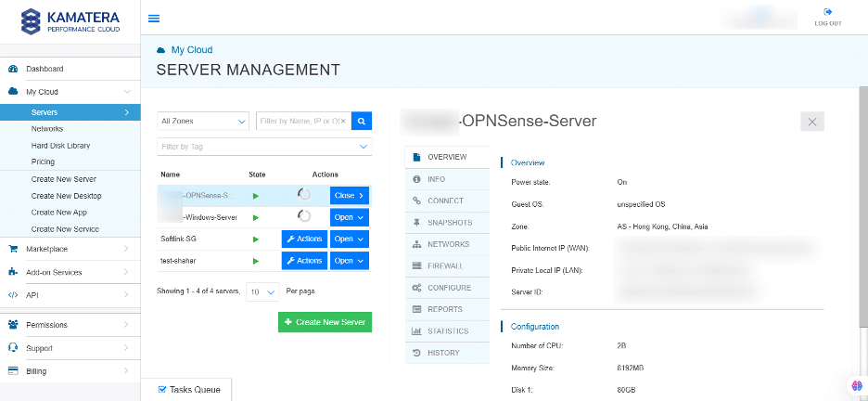Click the API code icon

pyautogui.click(x=13, y=295)
